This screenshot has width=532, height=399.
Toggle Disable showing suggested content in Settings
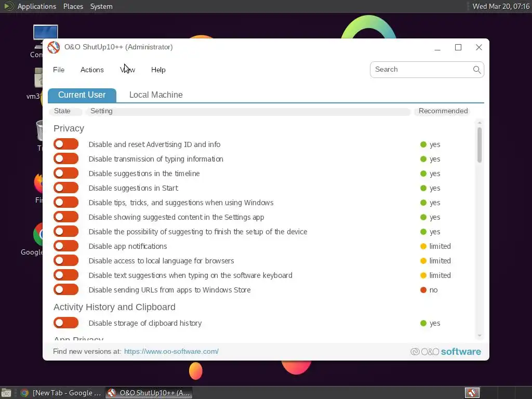point(66,217)
